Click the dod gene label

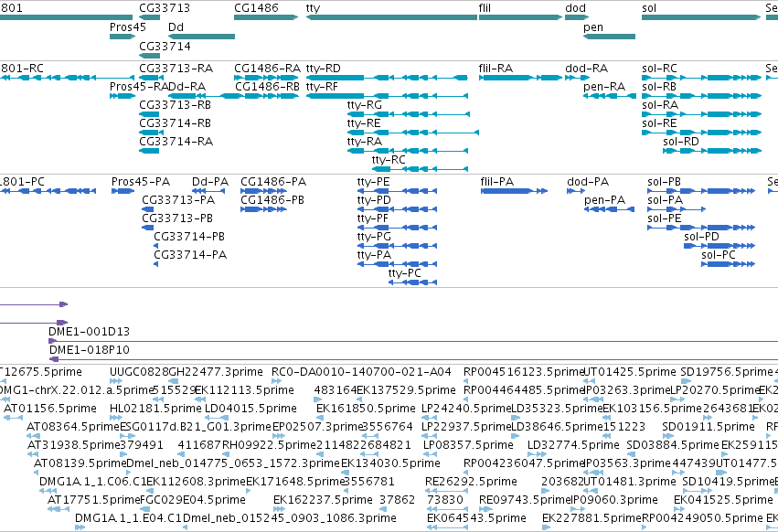(576, 8)
